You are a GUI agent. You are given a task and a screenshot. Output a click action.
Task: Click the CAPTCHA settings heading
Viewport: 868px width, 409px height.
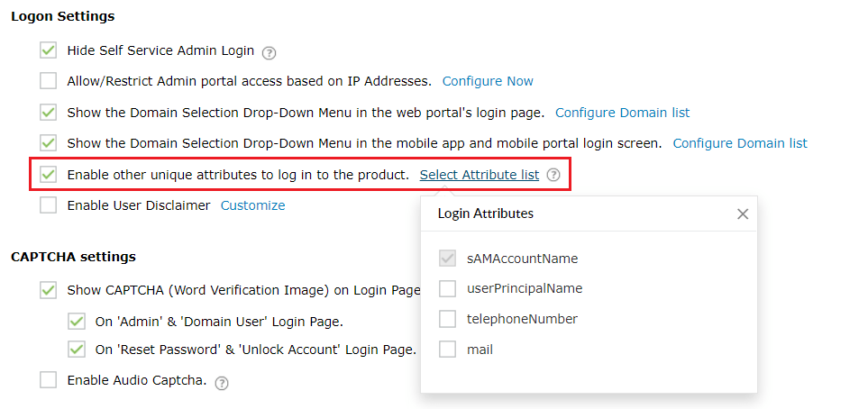tap(73, 257)
